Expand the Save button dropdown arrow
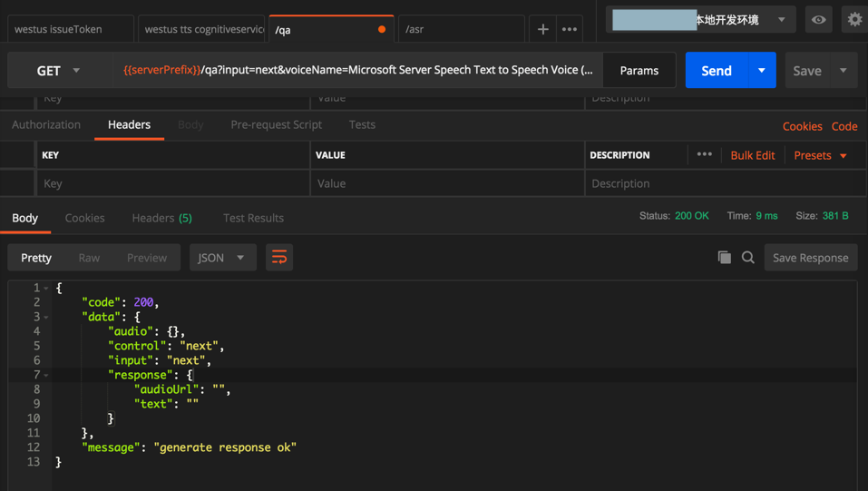 click(x=844, y=71)
